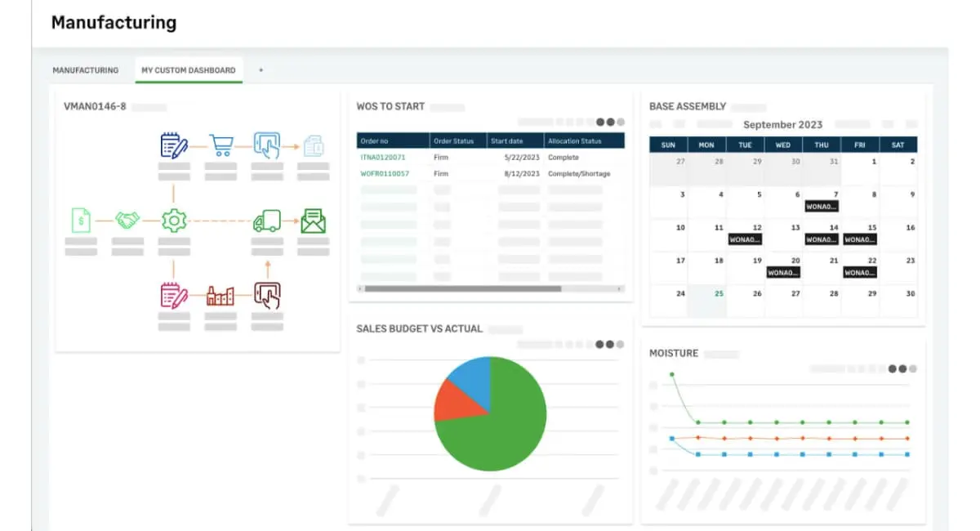Select the blue shopping cart icon
Image resolution: width=980 pixels, height=531 pixels.
tap(220, 145)
